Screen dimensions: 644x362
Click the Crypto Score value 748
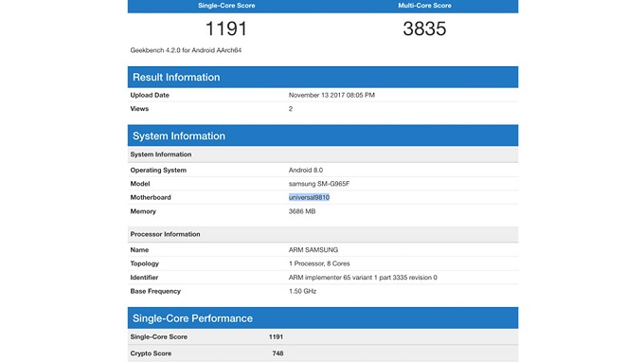(277, 353)
